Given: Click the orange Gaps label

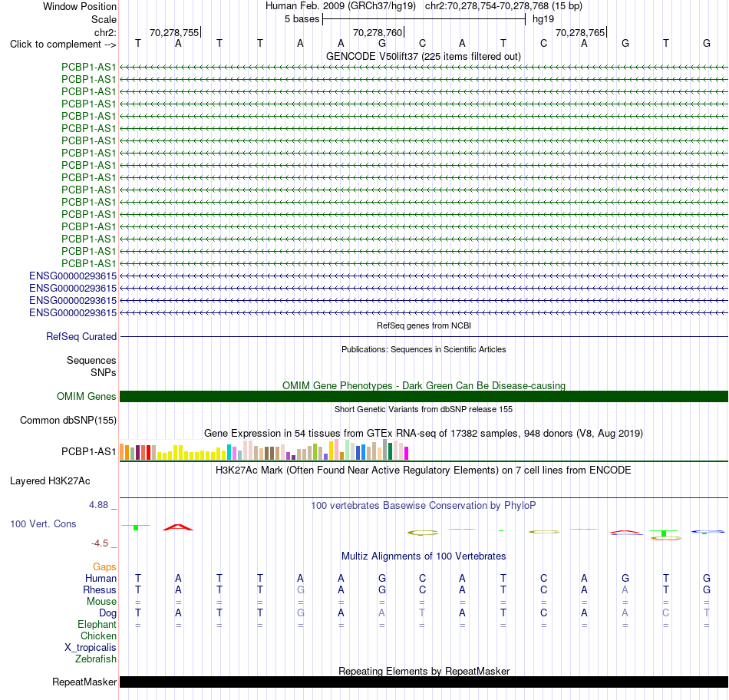Looking at the screenshot, I should (x=104, y=566).
